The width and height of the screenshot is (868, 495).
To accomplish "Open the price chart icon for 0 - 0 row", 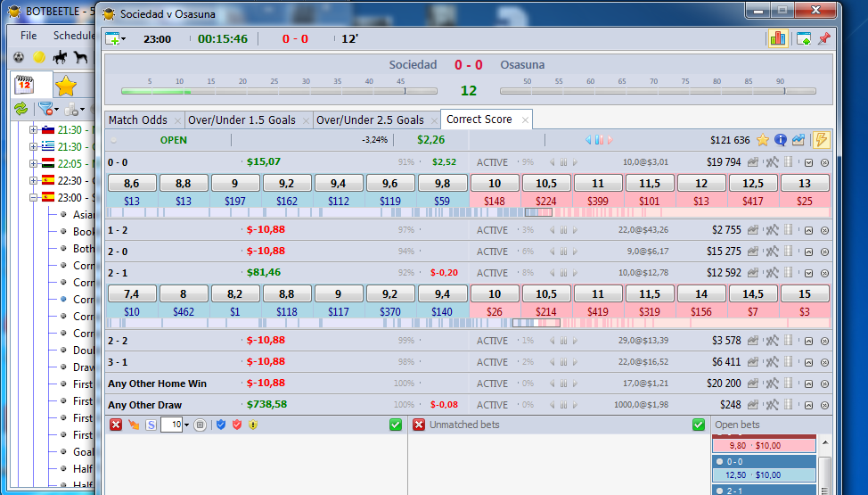I will (753, 162).
